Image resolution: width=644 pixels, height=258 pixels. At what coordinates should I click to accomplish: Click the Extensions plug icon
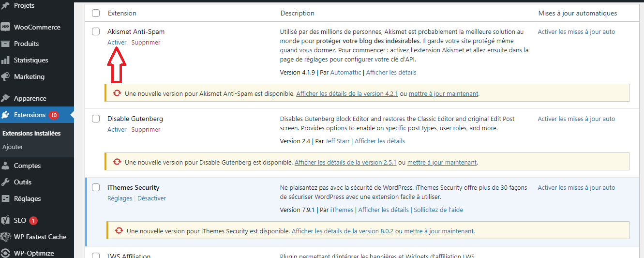pyautogui.click(x=6, y=115)
